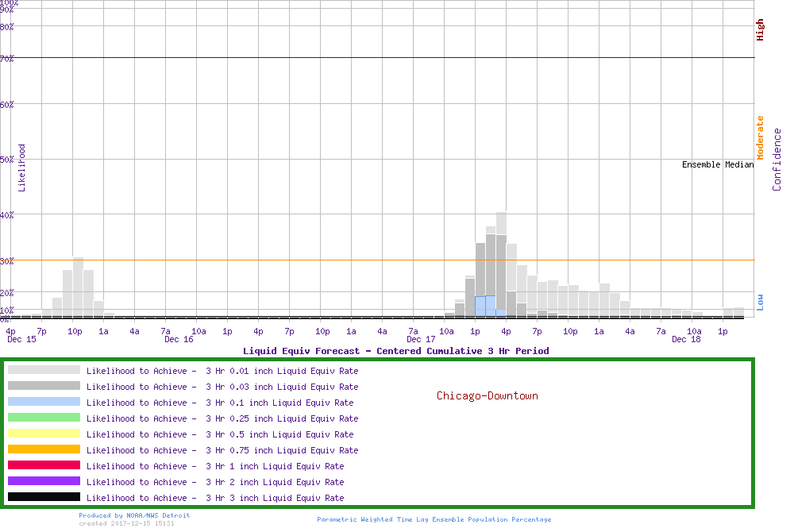The height and width of the screenshot is (532, 794).
Task: Select the red 1 inch legend swatch
Action: [x=44, y=465]
